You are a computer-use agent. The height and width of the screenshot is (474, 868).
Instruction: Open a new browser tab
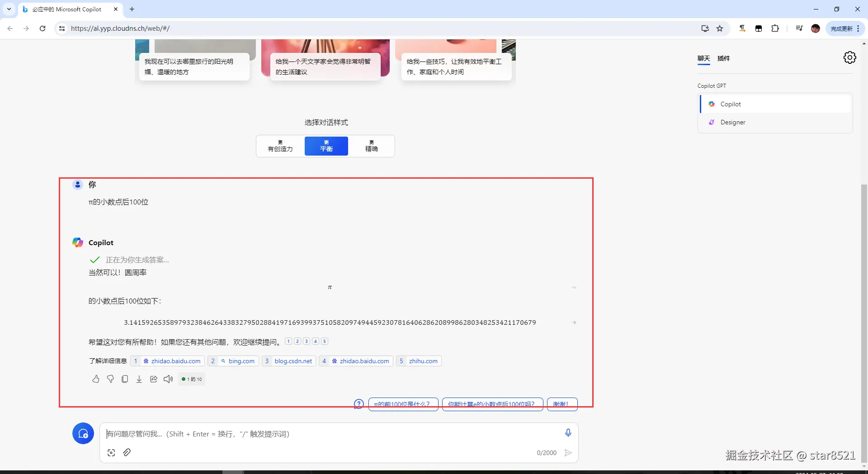coord(132,9)
